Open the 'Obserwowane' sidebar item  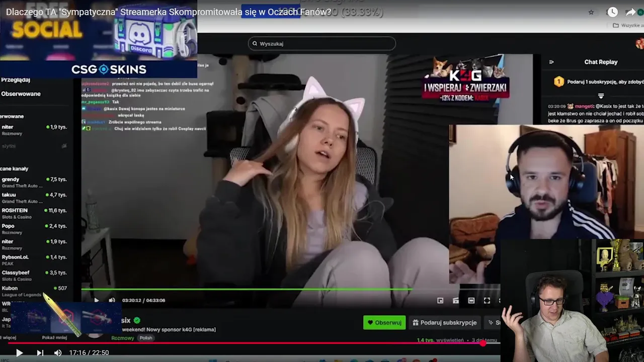click(x=21, y=94)
